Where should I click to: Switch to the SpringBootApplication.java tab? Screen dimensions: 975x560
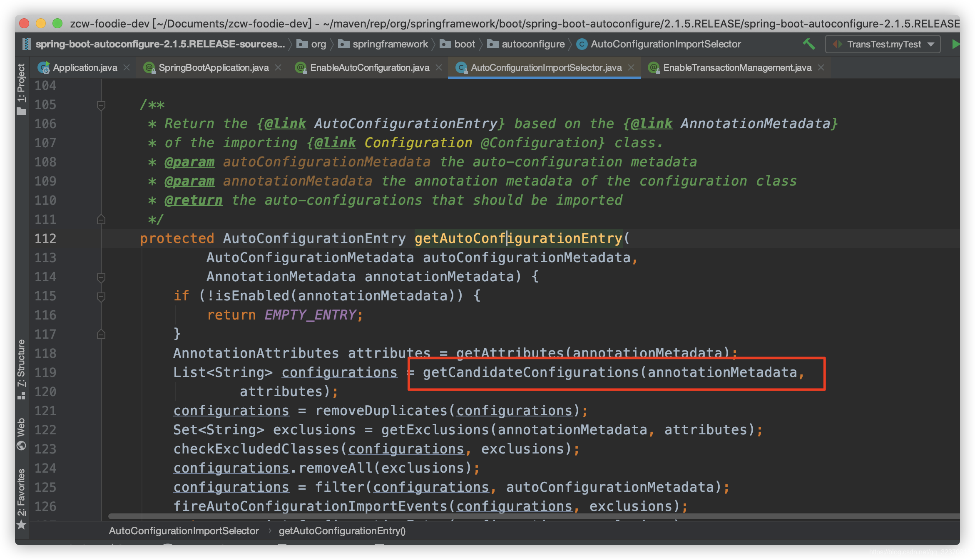[213, 67]
